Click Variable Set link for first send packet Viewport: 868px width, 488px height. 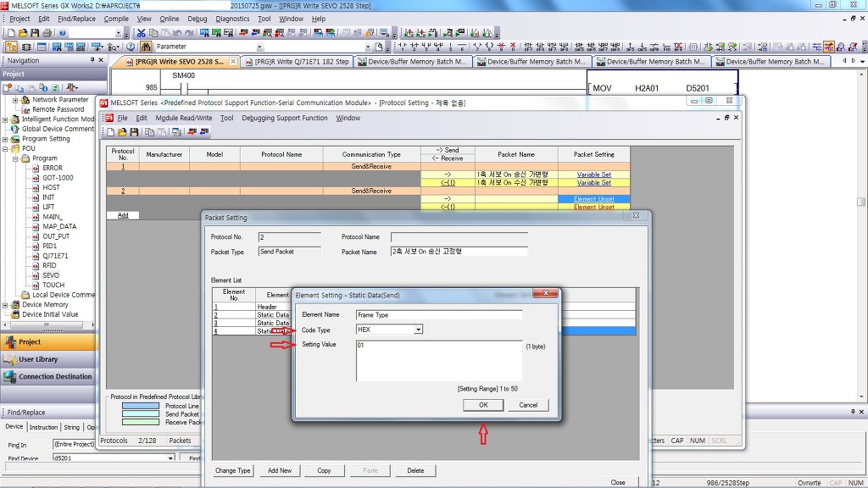(x=593, y=175)
